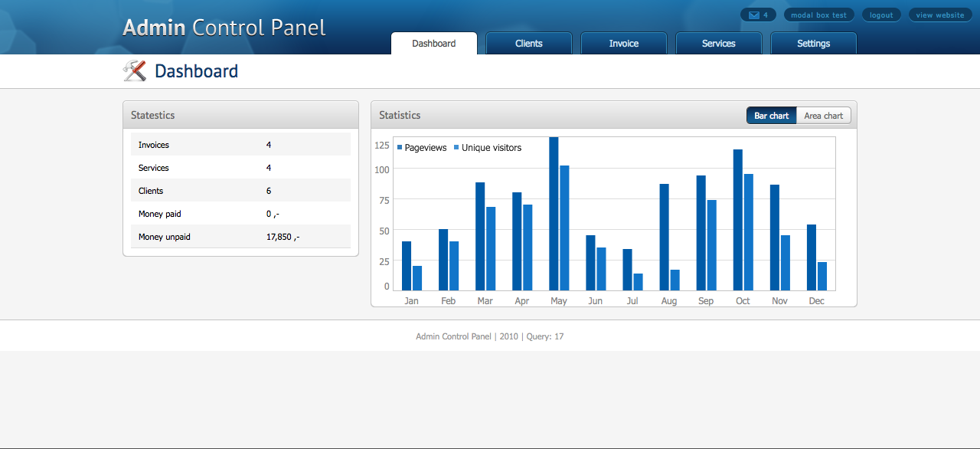Click the Sep axis label
This screenshot has width=980, height=449.
(x=706, y=301)
